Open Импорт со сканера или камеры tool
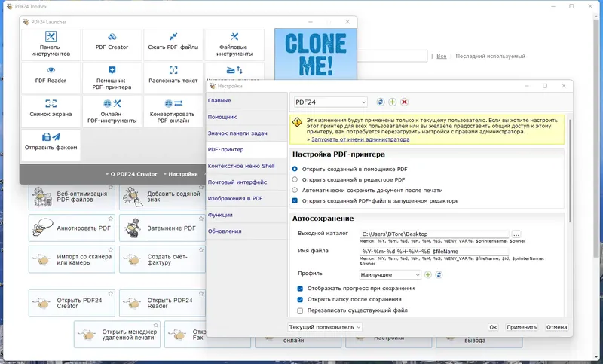This screenshot has width=603, height=364. [x=72, y=259]
